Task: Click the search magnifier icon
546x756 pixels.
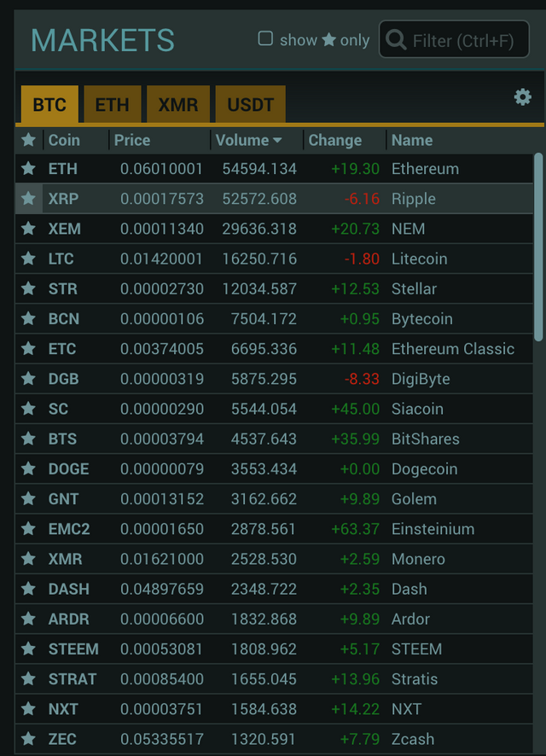Action: pos(396,40)
